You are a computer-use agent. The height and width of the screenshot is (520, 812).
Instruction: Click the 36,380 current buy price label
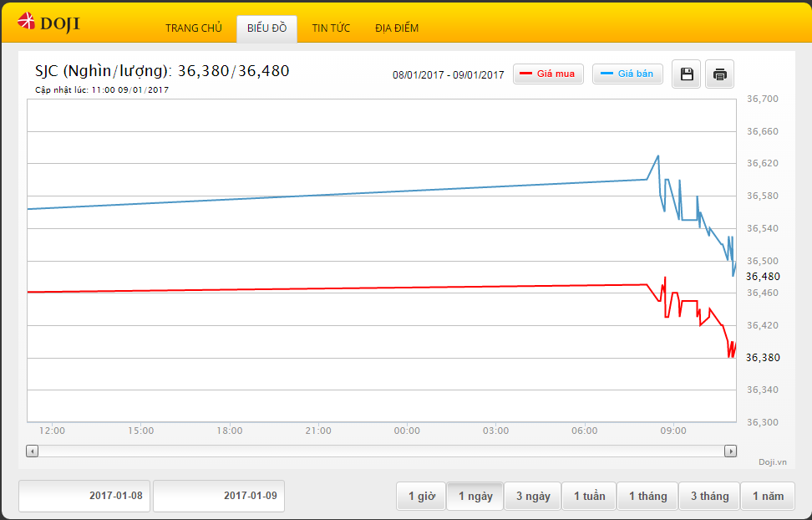point(763,357)
